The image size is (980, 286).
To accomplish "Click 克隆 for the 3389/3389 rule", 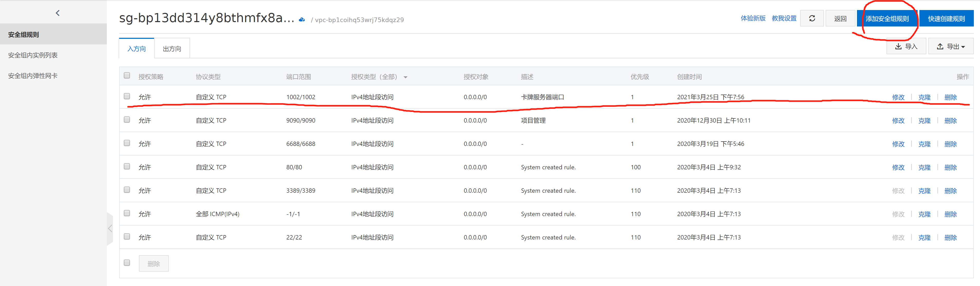I will tap(924, 191).
